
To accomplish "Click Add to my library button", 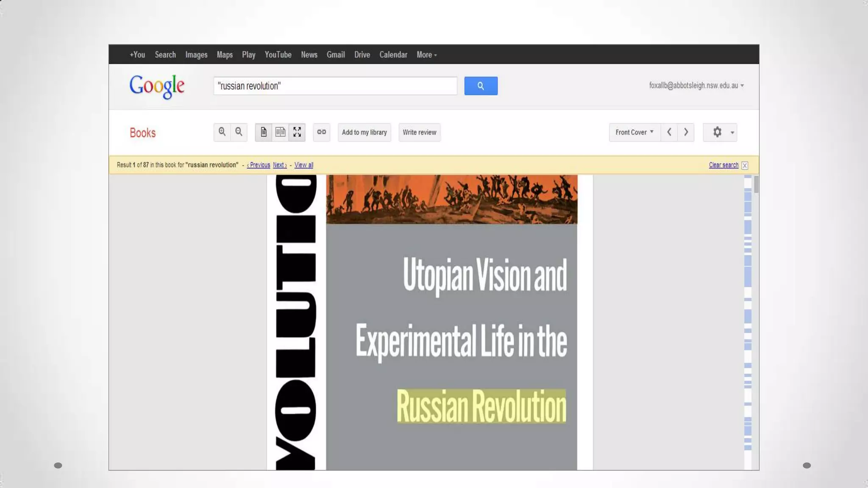I will click(364, 132).
